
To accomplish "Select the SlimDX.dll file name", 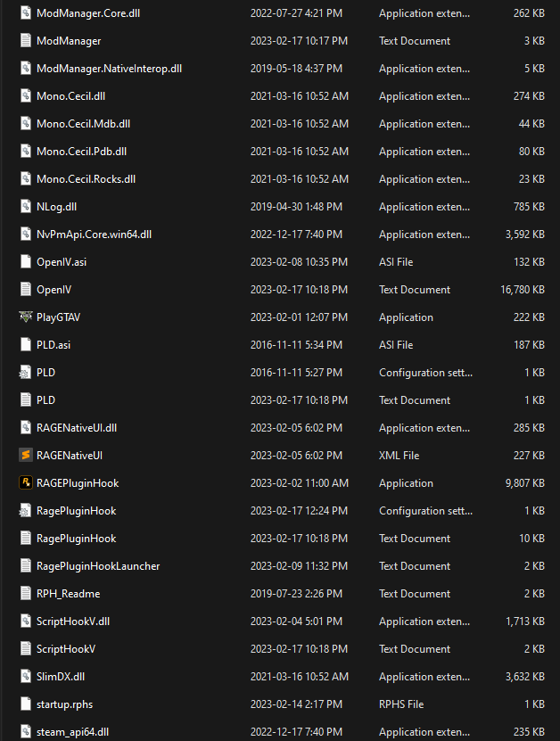I will point(61,677).
